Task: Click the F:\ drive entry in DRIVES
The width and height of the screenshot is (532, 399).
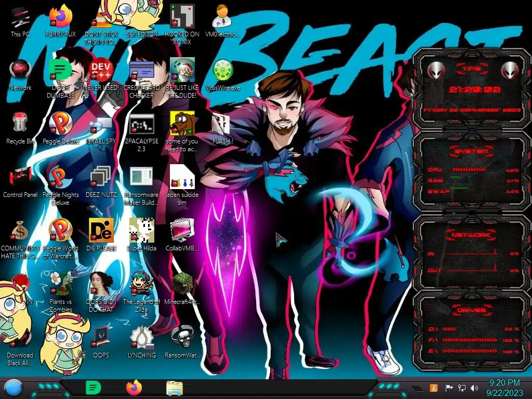Action: (474, 340)
